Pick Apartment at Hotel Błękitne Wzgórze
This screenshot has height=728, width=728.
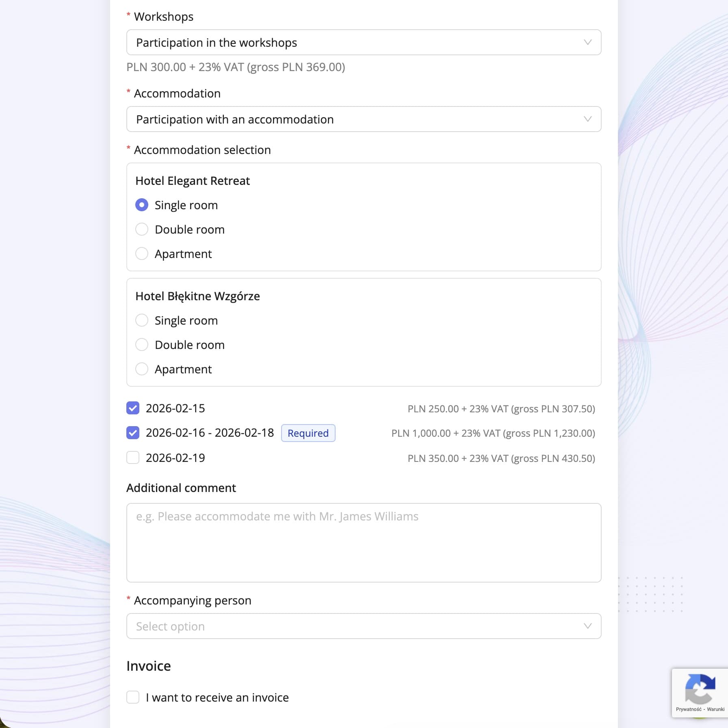(x=142, y=369)
